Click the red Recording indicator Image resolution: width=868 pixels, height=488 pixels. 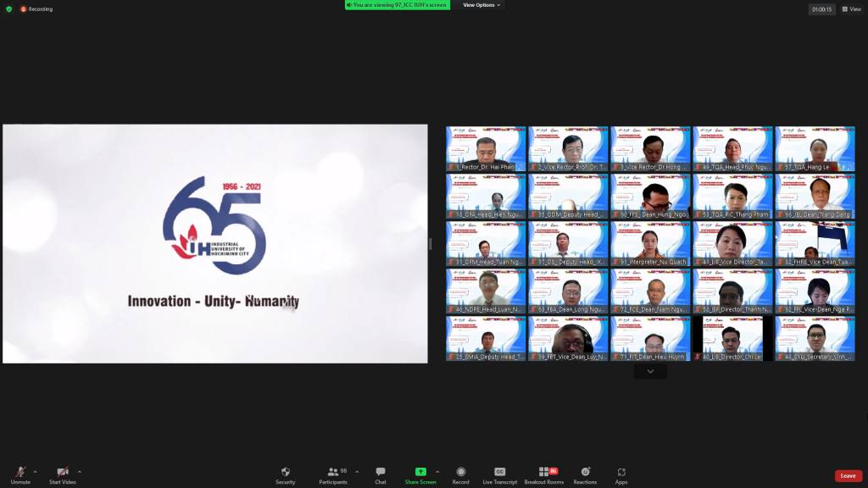(x=36, y=8)
